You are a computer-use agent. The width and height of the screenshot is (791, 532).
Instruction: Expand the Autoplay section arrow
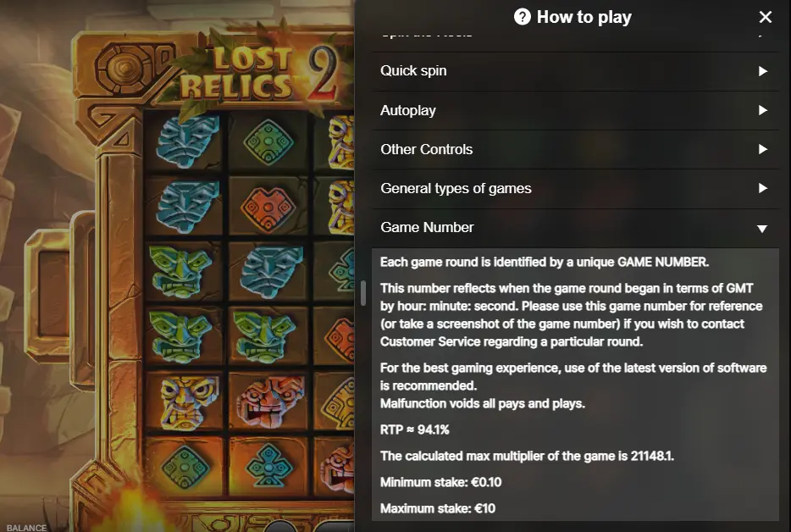point(763,110)
